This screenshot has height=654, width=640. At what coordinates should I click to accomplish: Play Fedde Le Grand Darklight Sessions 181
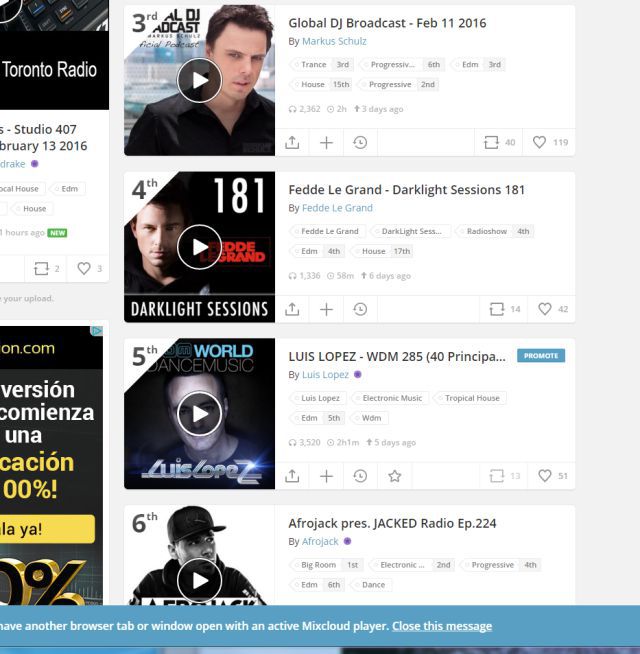[x=199, y=247]
